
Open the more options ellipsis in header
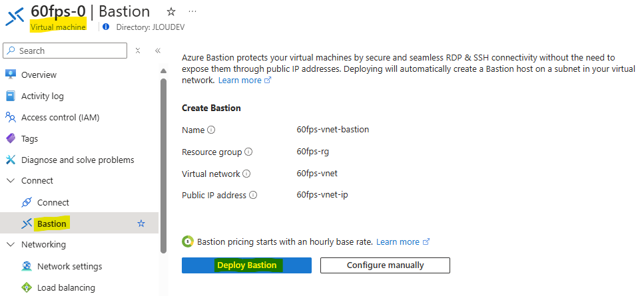click(192, 11)
